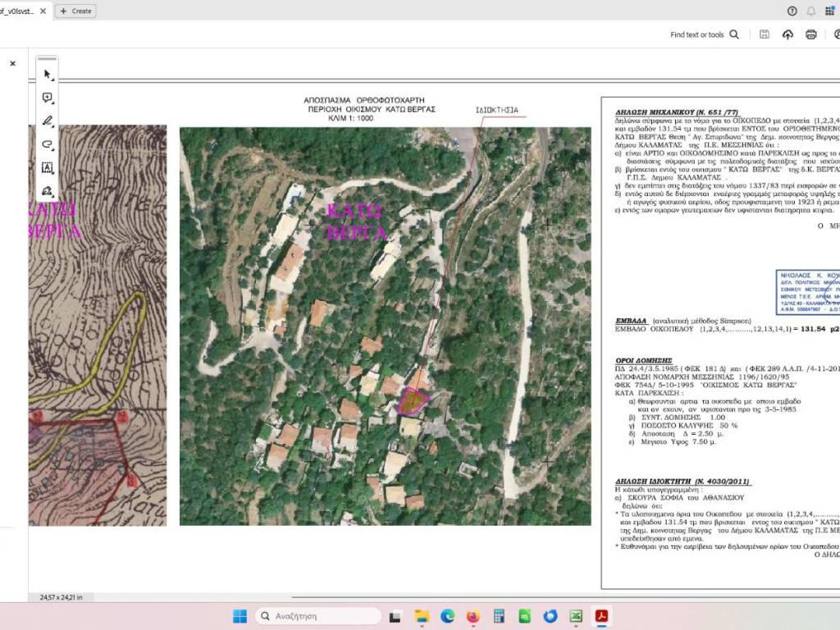Select the arrow selection tool

(48, 75)
